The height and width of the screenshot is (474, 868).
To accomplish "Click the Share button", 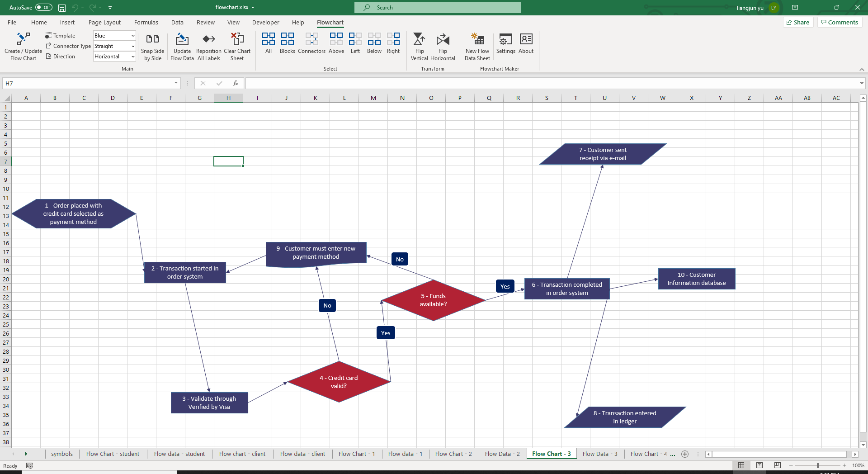I will pos(798,22).
